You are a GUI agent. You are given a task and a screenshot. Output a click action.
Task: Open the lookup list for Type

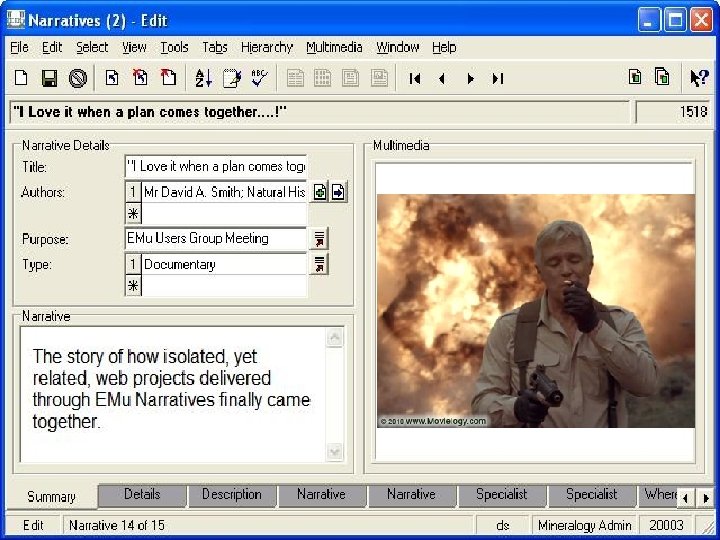pos(319,264)
